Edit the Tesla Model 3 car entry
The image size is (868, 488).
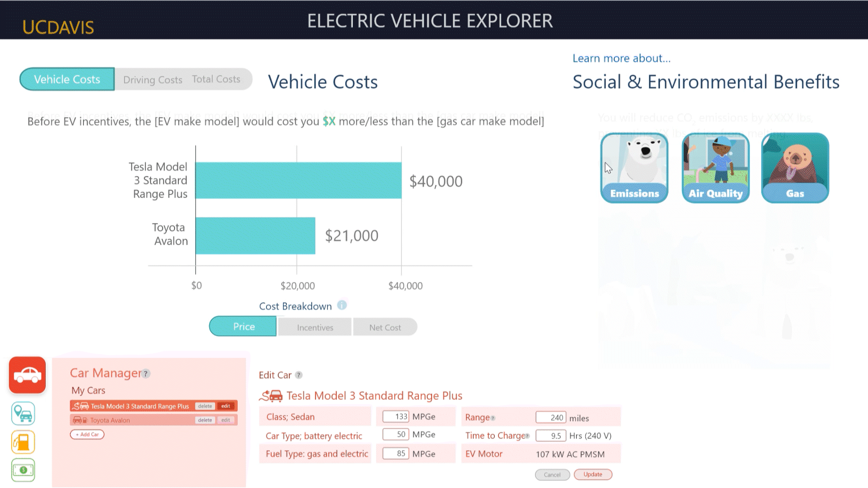tap(226, 406)
